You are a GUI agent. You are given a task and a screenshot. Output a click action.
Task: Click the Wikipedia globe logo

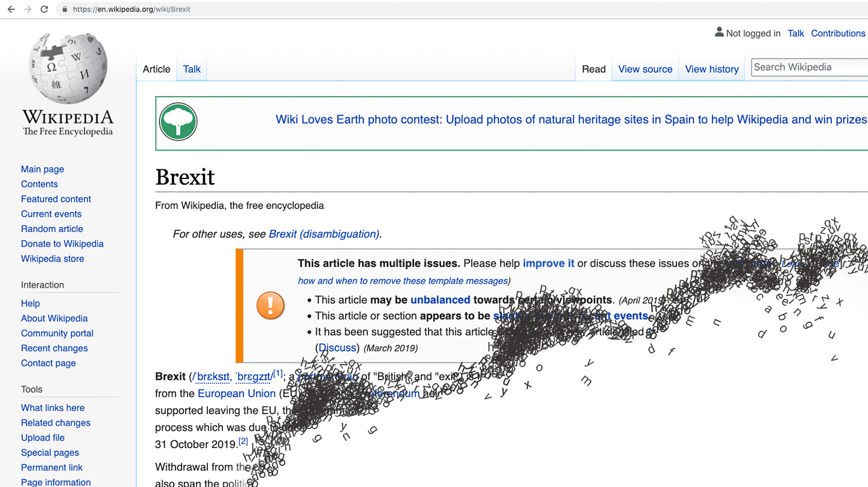pyautogui.click(x=68, y=68)
